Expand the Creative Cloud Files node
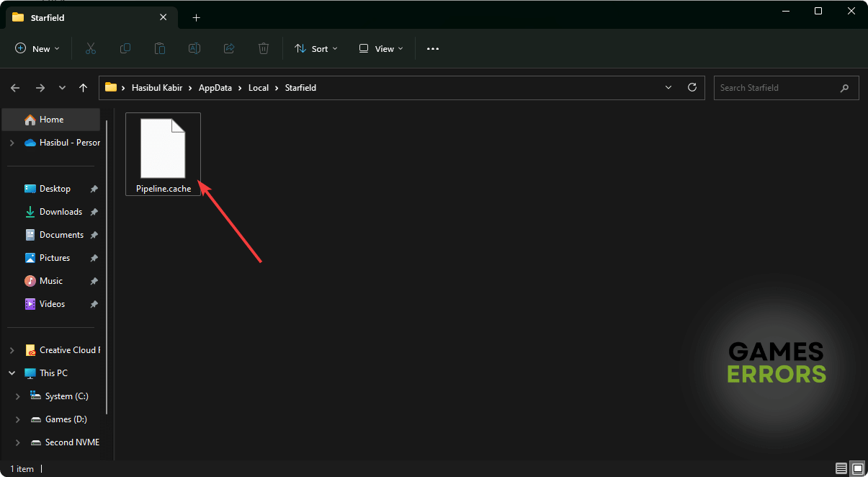Screen dimensions: 868x477 [x=12, y=350]
